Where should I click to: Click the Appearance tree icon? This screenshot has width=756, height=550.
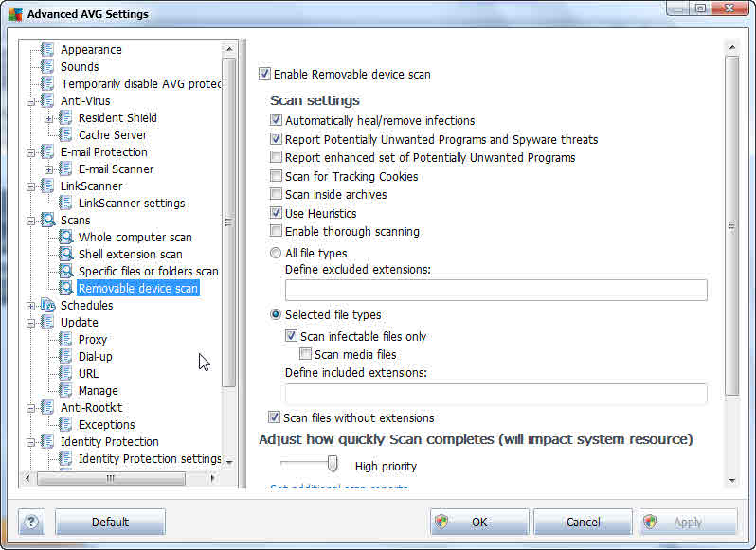47,49
